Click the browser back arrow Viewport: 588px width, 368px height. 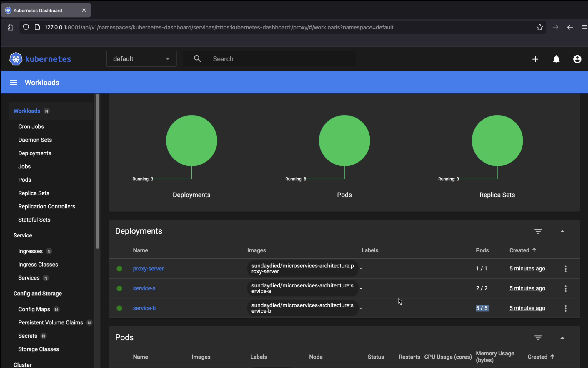tap(570, 27)
